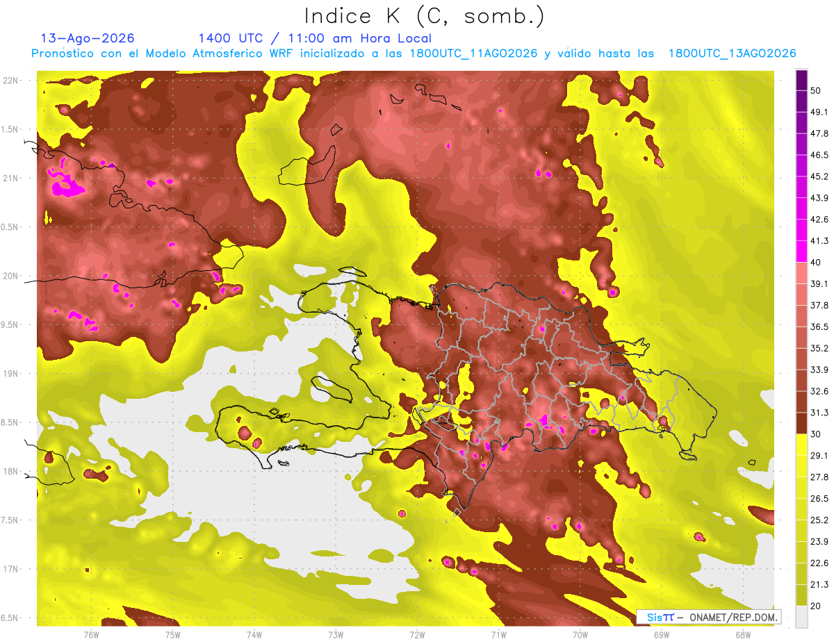The image size is (834, 644).
Task: Click the legend value "27.8"
Action: (819, 477)
